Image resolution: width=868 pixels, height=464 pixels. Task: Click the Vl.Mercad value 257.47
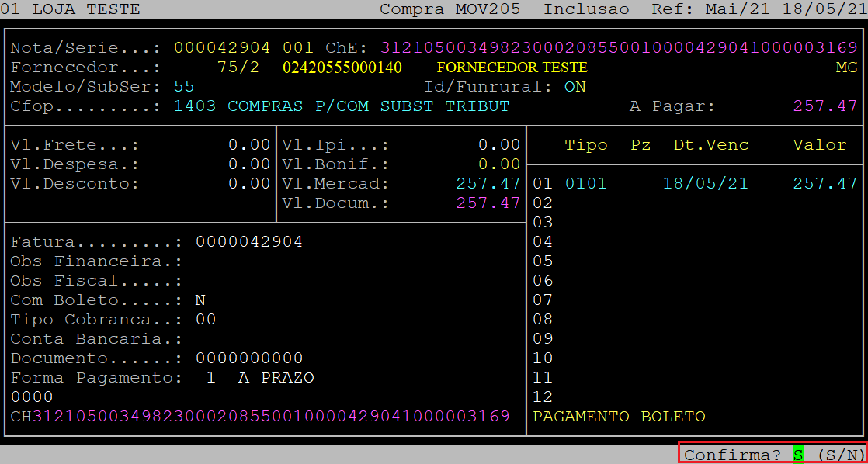pyautogui.click(x=488, y=184)
